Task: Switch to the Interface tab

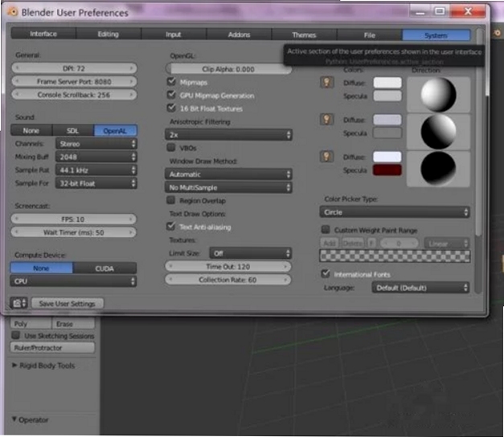Action: 43,34
